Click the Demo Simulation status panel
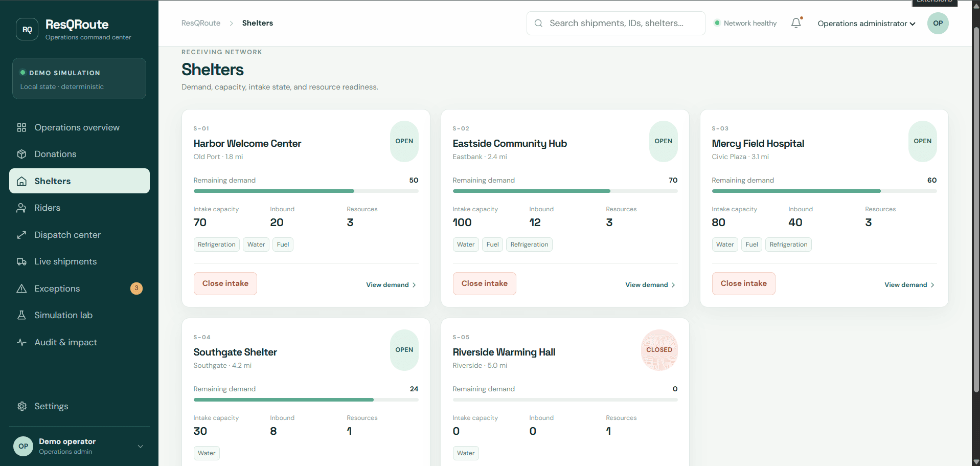 point(79,79)
